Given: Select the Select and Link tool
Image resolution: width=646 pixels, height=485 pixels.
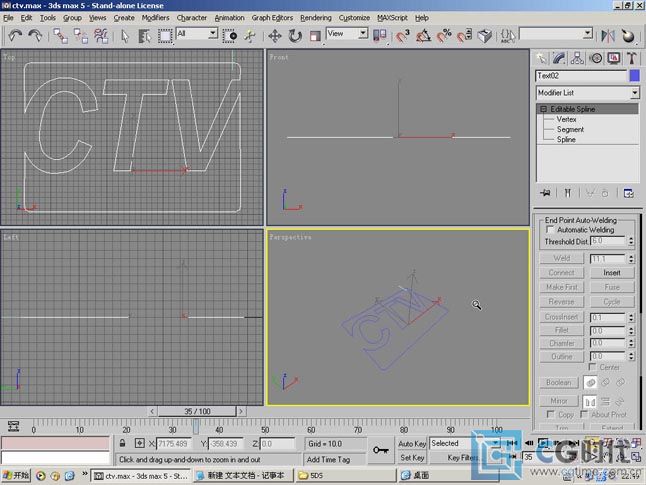Looking at the screenshot, I should point(61,36).
